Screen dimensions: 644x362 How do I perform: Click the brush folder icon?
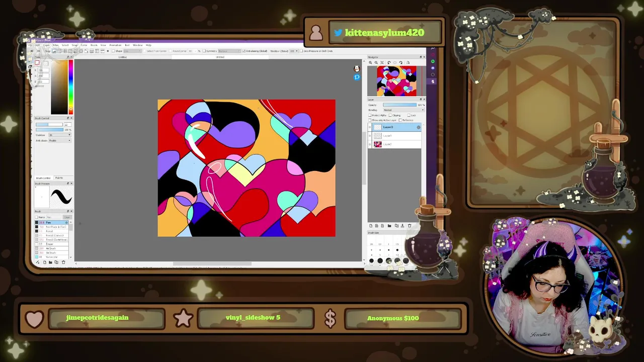[x=50, y=262]
